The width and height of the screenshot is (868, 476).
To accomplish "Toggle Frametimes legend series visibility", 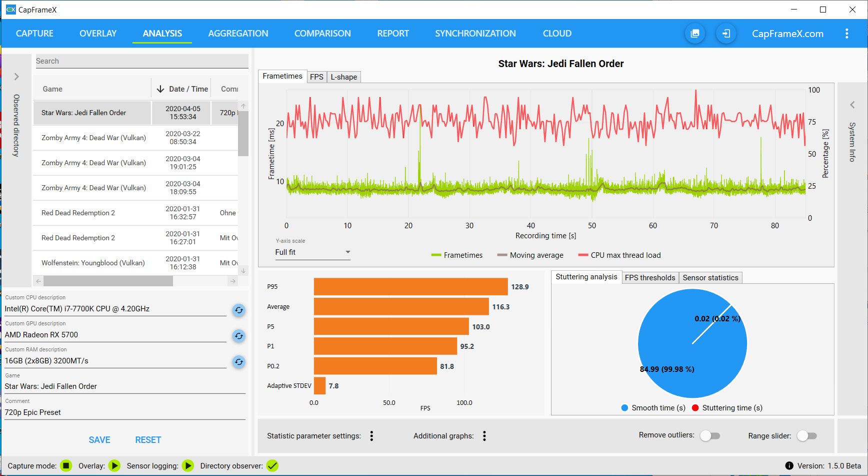I will [457, 255].
